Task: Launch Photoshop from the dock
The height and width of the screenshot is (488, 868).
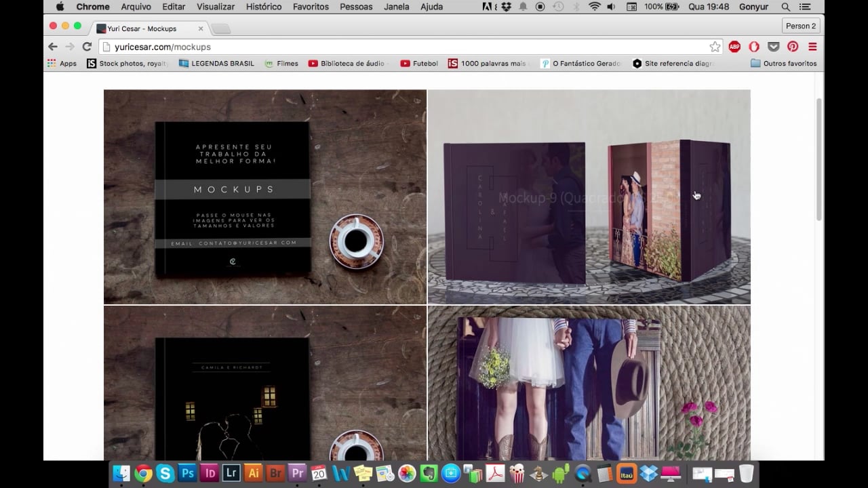Action: 187,473
